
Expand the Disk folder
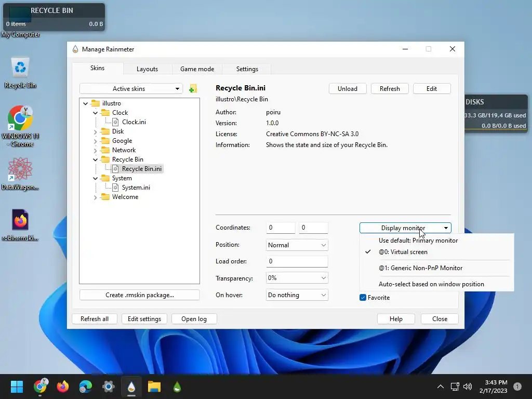96,131
